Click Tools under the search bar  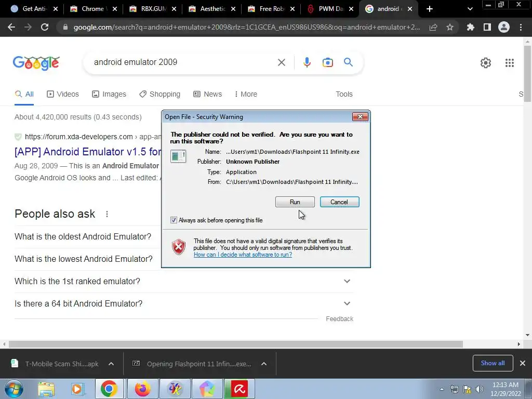coord(344,94)
